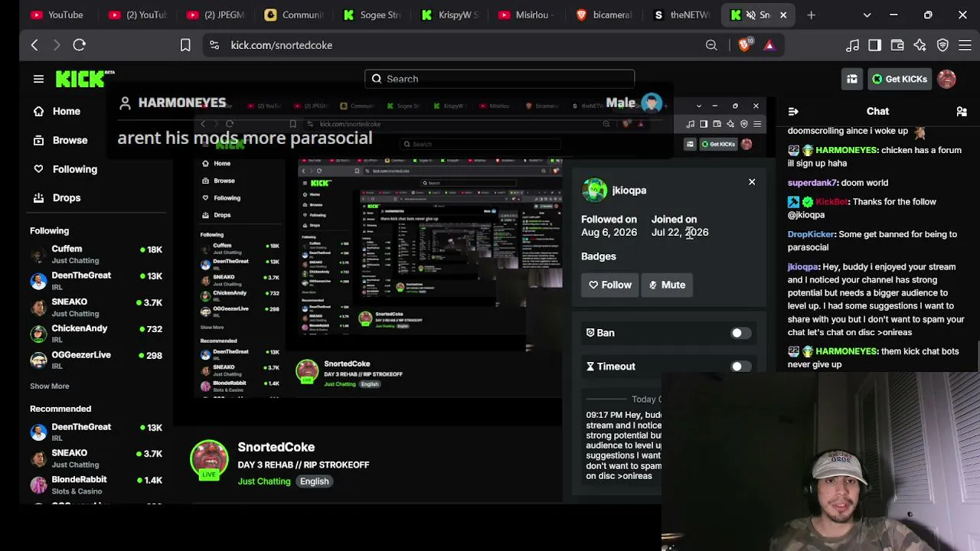Open the chat users list icon
This screenshot has width=980, height=551.
click(x=962, y=111)
